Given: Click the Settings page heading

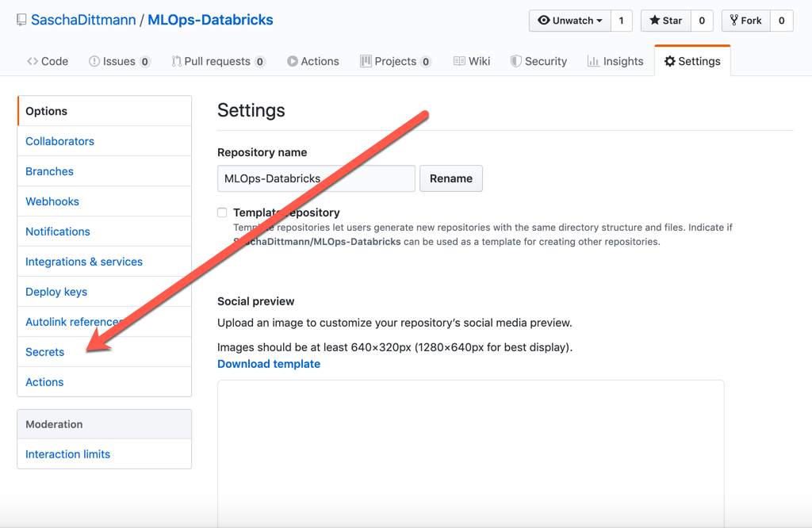Looking at the screenshot, I should click(251, 110).
